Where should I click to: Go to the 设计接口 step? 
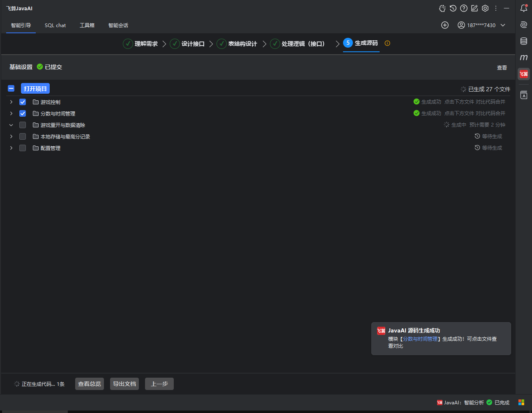pos(187,44)
